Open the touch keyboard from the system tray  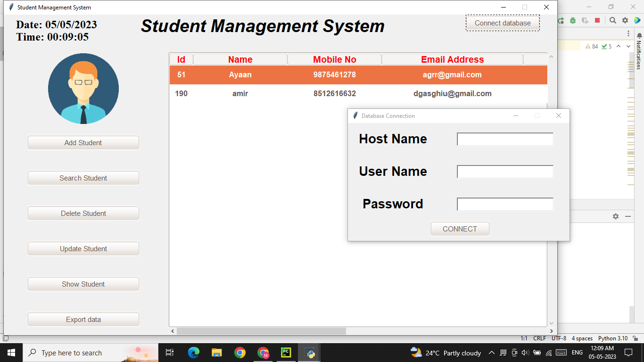click(561, 353)
